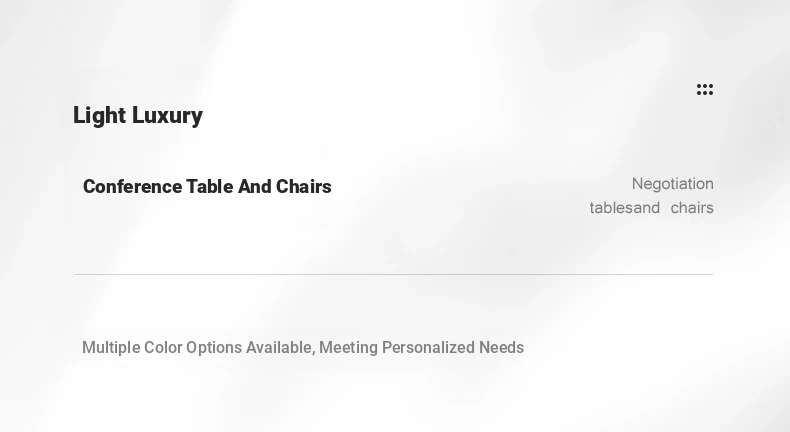Open the six-dot grid menu icon
Image resolution: width=790 pixels, height=432 pixels.
(705, 90)
